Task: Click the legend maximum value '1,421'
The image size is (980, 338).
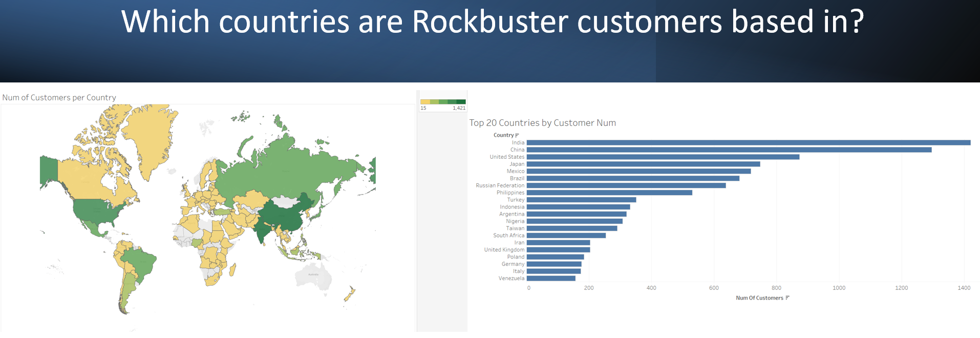Action: 459,108
